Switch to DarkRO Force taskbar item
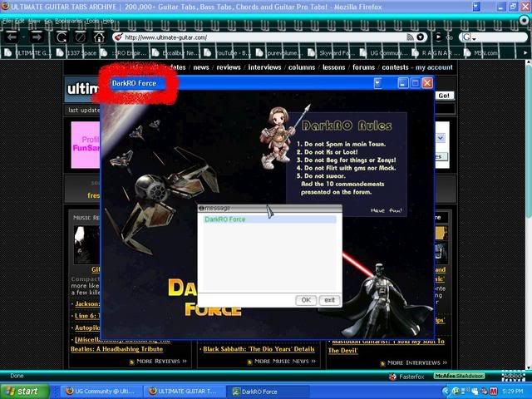The image size is (532, 399). pos(266,392)
